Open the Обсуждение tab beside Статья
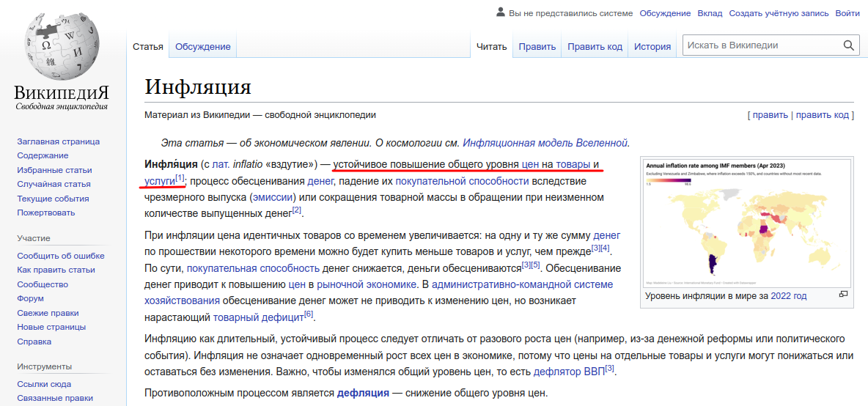This screenshot has height=406, width=868. pyautogui.click(x=202, y=46)
